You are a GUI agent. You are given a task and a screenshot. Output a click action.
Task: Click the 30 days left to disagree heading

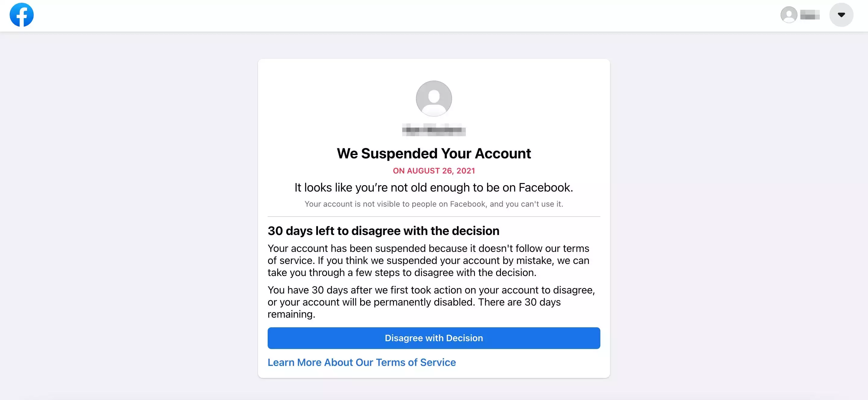383,231
